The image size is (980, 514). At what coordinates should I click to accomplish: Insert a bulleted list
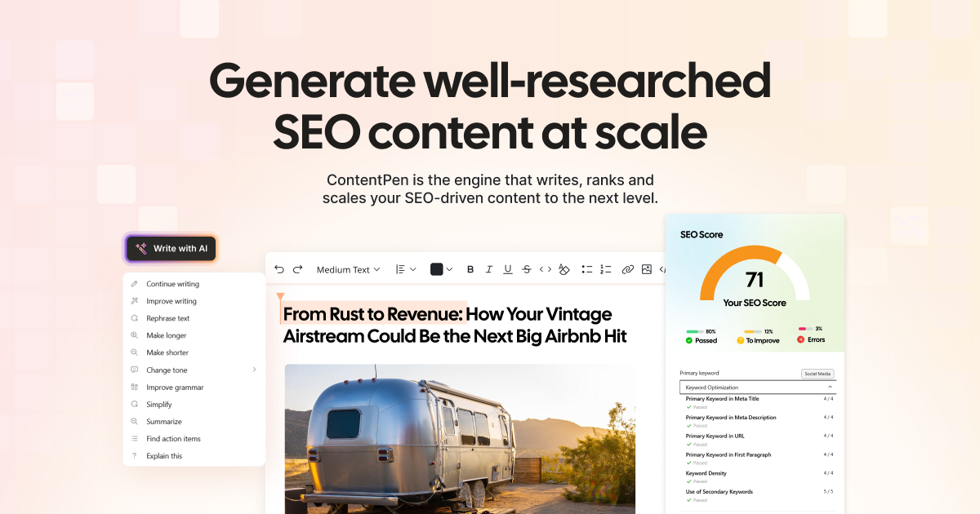click(x=586, y=268)
